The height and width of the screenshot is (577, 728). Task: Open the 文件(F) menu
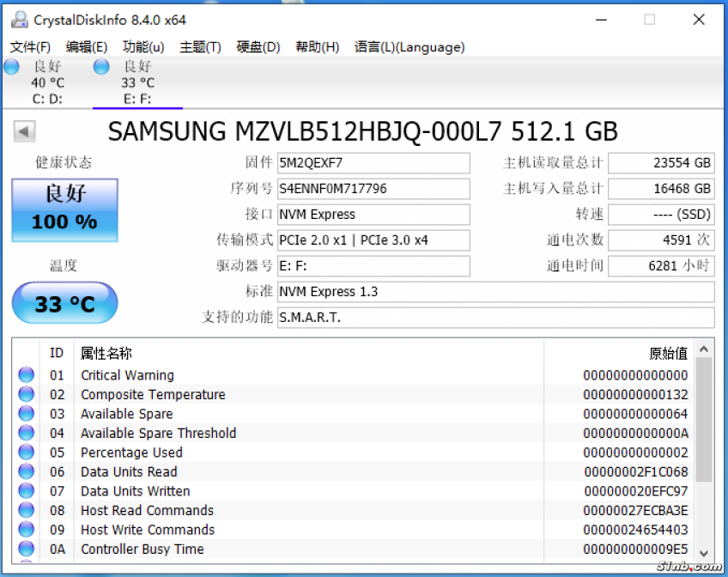30,47
